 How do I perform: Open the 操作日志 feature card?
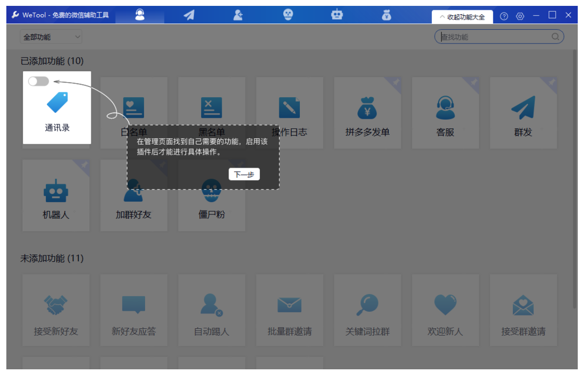click(290, 113)
